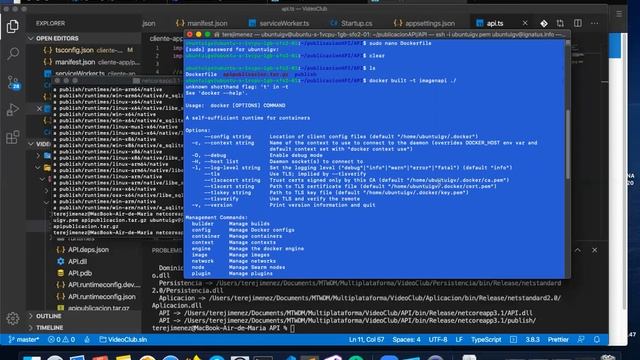Open manifest.json in Open Editors

pyautogui.click(x=75, y=62)
